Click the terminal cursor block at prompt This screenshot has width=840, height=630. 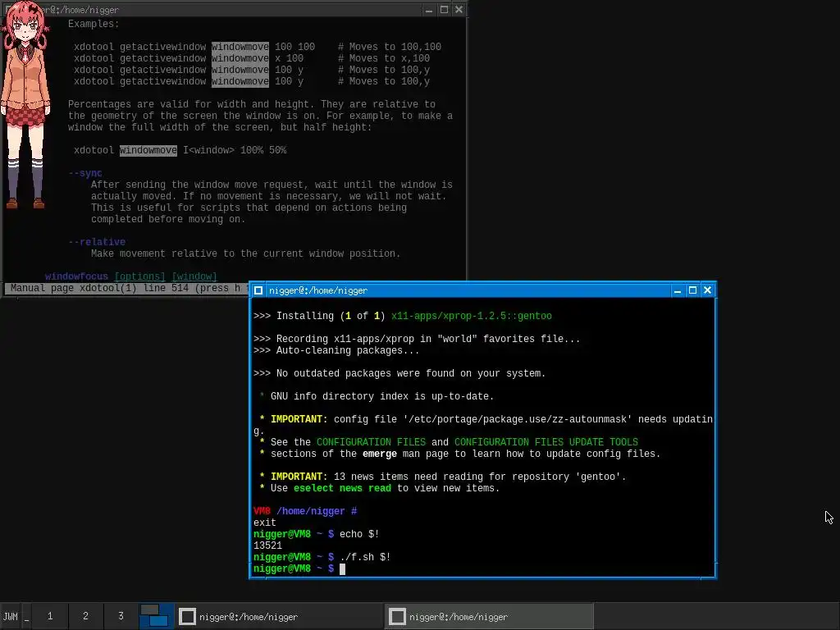(x=342, y=569)
